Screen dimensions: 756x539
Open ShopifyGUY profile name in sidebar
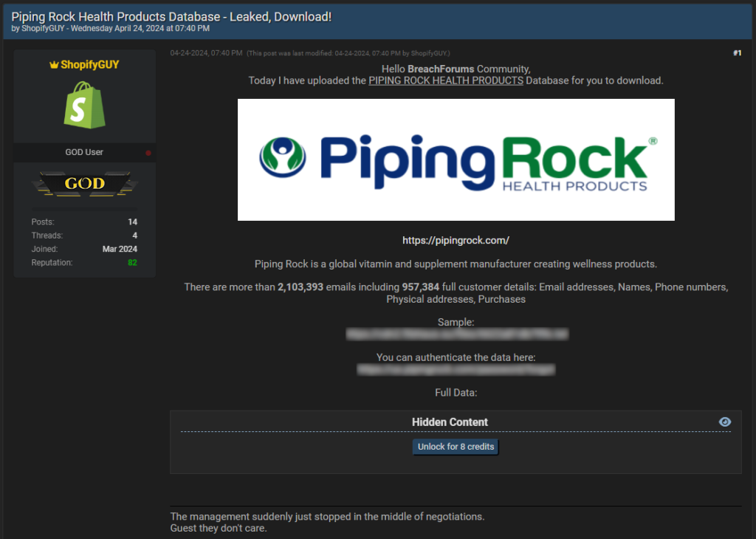[89, 64]
